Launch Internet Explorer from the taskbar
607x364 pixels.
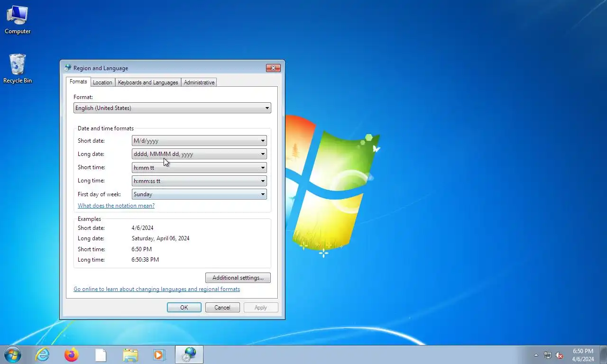pyautogui.click(x=43, y=355)
